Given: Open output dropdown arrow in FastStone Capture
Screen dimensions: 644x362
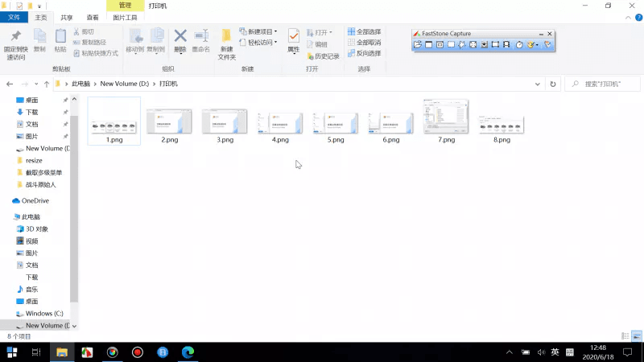Looking at the screenshot, I should [537, 45].
